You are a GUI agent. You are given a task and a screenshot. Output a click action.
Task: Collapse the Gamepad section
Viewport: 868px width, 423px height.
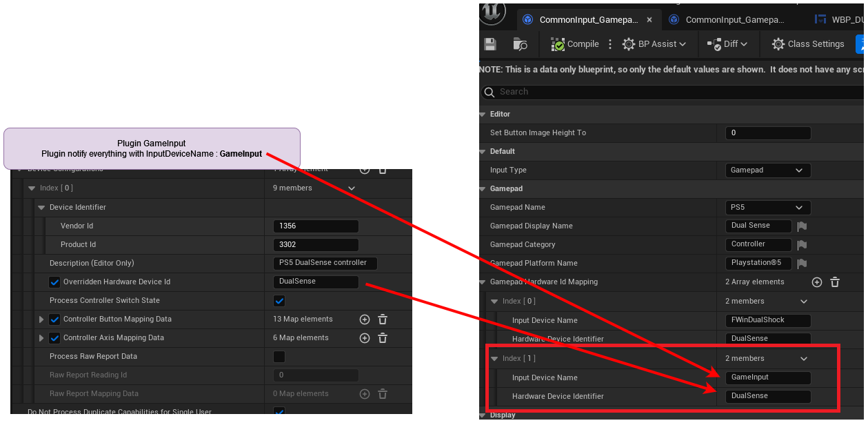click(483, 188)
